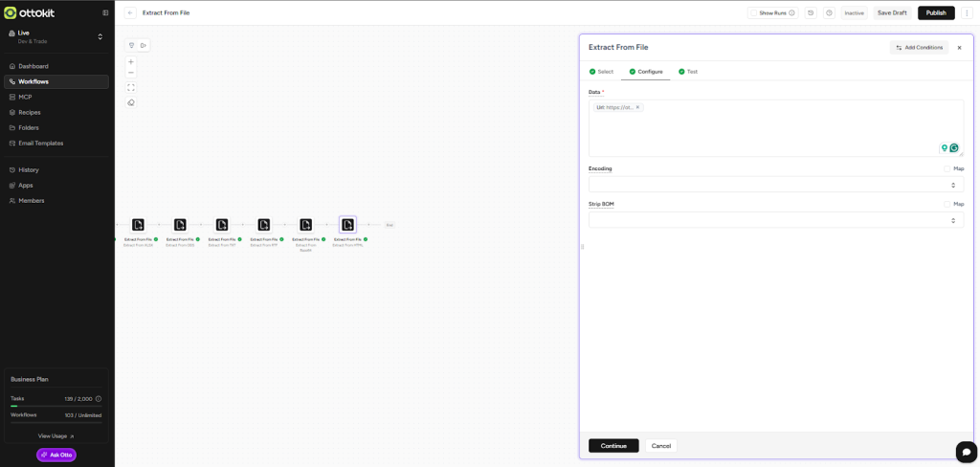980x467 pixels.
Task: Click the back arrow beside the workflow title
Action: click(x=130, y=12)
